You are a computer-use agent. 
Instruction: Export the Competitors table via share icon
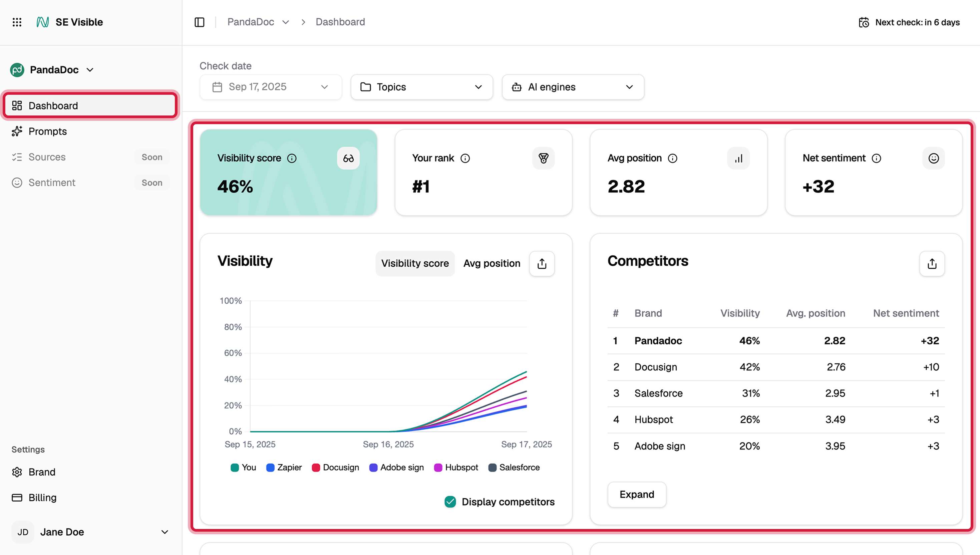pos(932,263)
